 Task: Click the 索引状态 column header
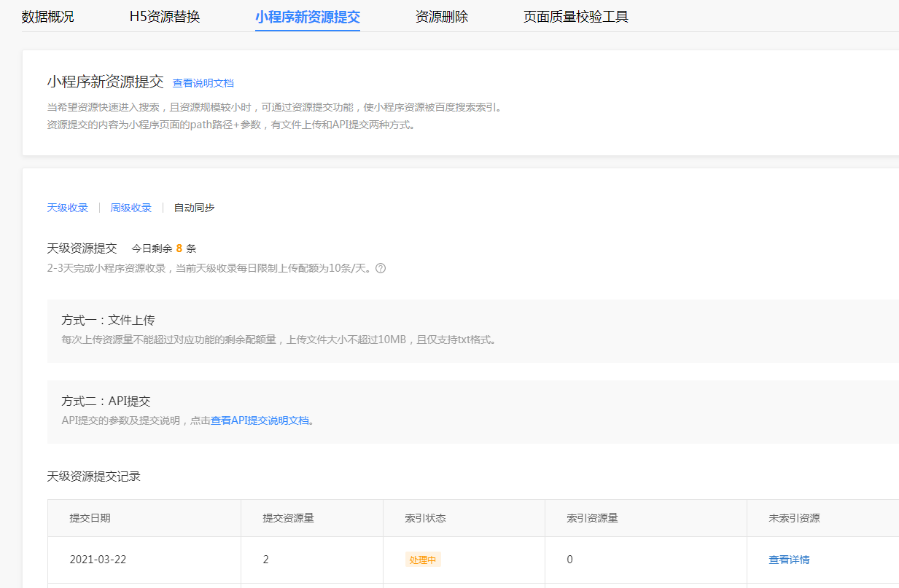pos(426,518)
